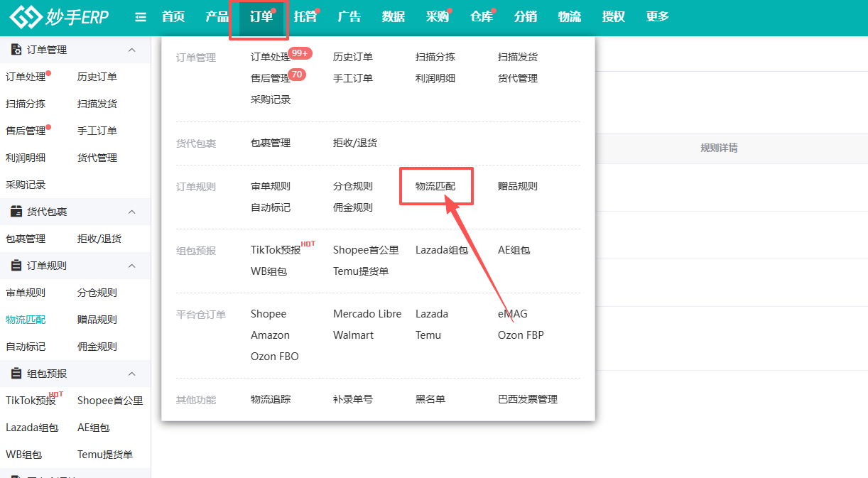This screenshot has height=478, width=868.
Task: Select 利润明细 in the dropdown panel
Action: 435,78
